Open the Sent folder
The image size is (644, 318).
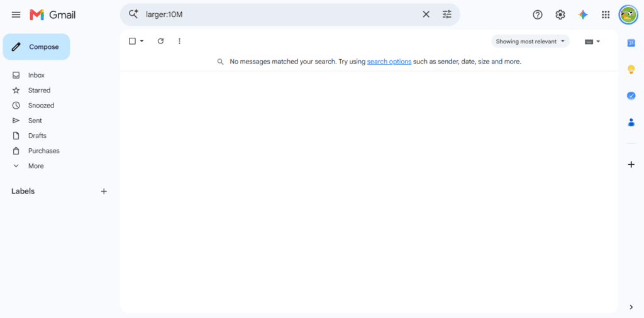35,121
